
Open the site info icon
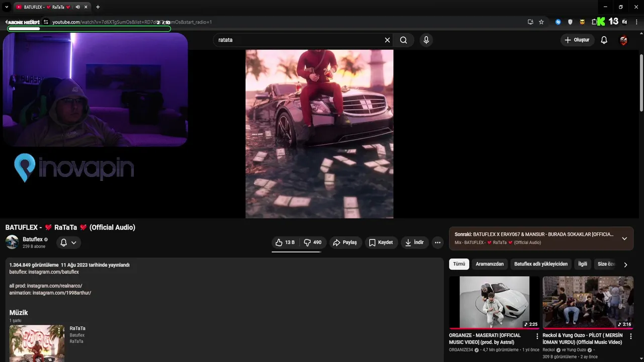tap(46, 22)
